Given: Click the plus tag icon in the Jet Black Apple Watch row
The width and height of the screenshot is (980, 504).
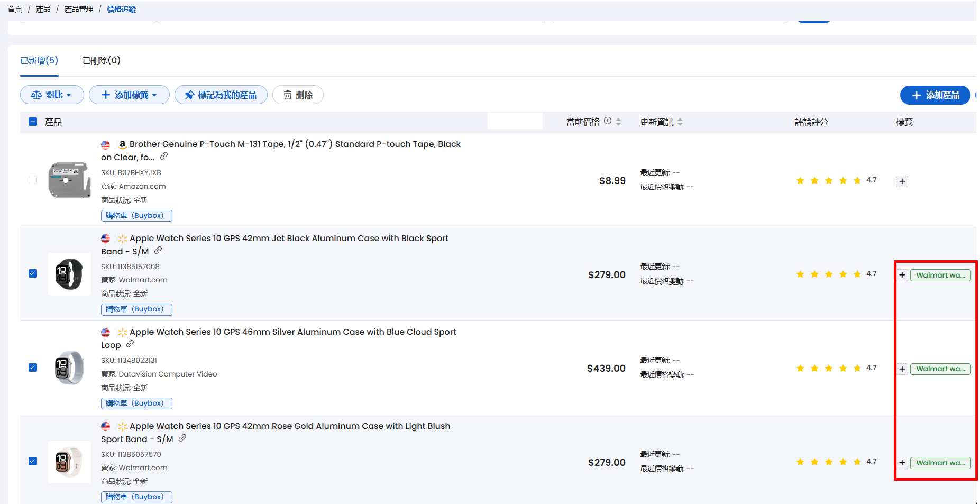Looking at the screenshot, I should pos(902,275).
